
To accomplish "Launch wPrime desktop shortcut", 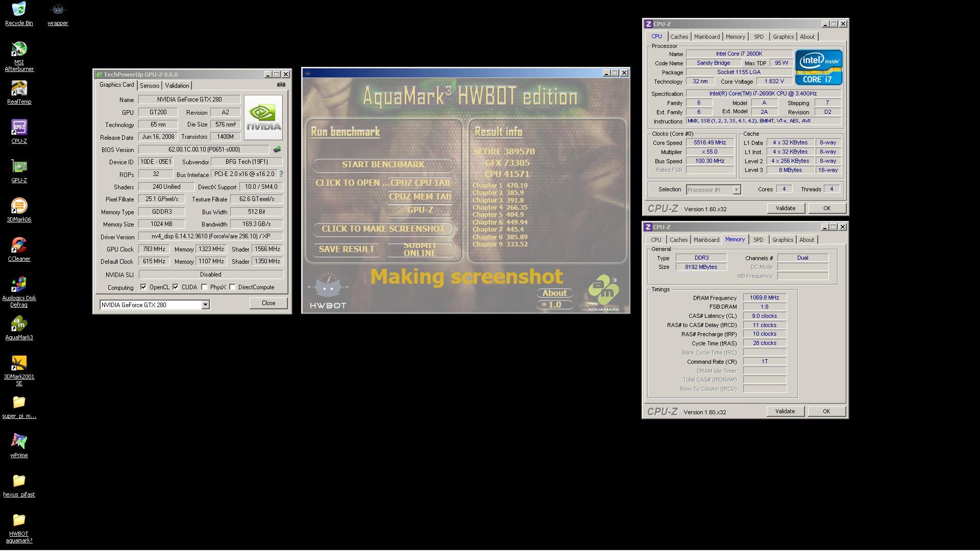I will [19, 446].
